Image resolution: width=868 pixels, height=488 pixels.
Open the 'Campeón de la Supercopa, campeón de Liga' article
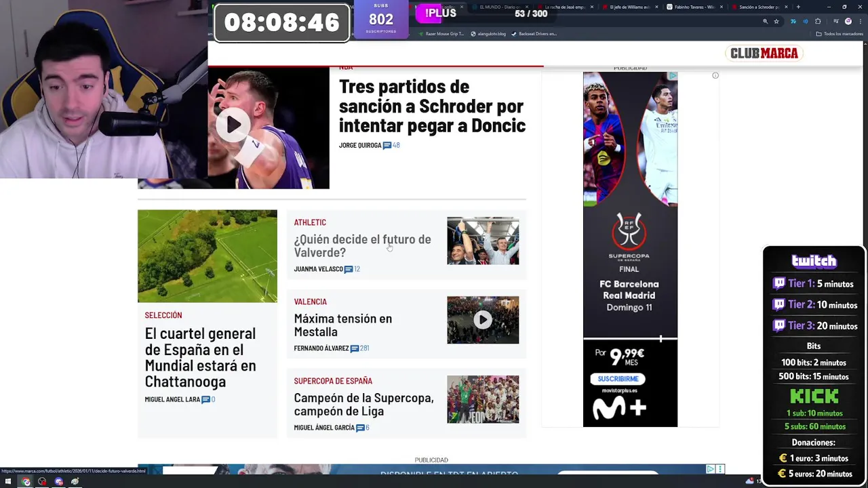point(363,404)
